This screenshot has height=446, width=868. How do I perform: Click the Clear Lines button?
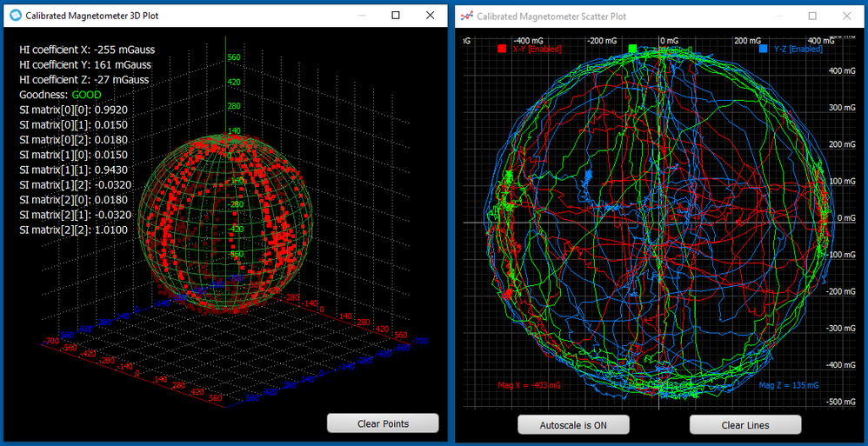tap(745, 425)
